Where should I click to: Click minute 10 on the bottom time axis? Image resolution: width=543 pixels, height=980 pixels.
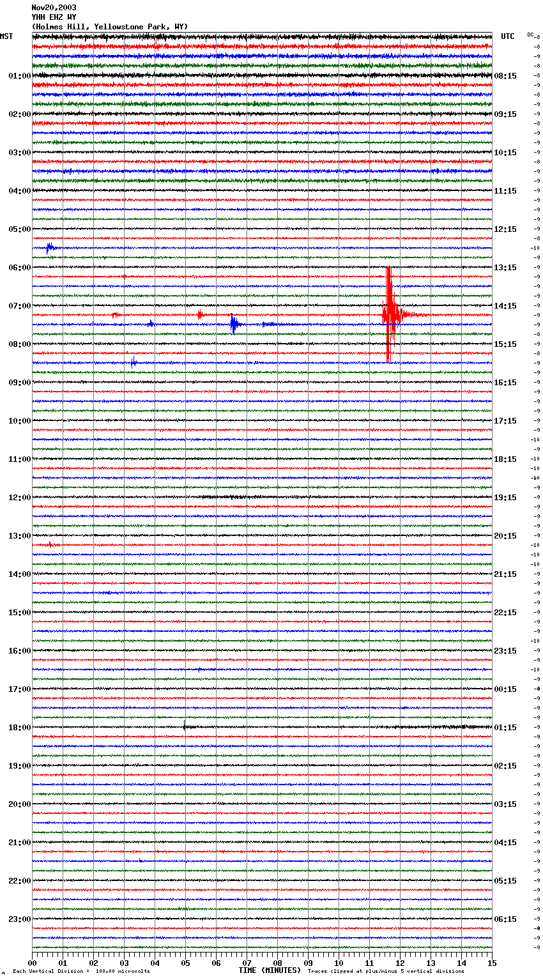click(339, 963)
